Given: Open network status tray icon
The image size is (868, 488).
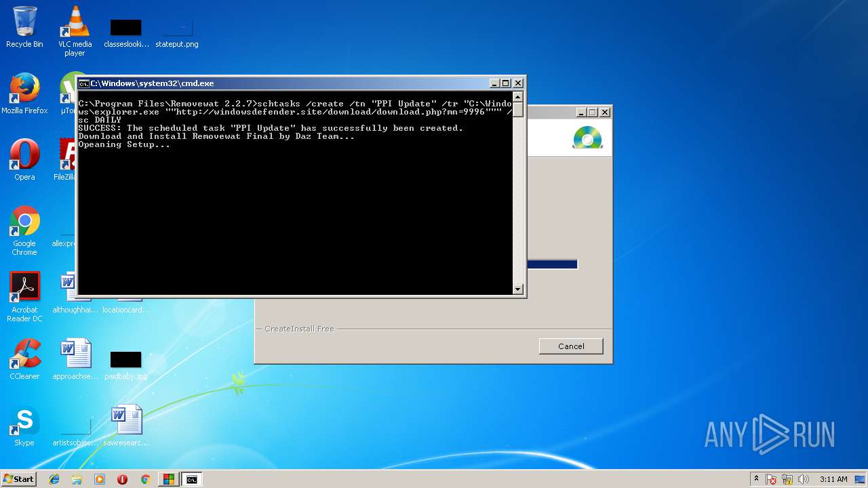Looking at the screenshot, I should click(788, 480).
